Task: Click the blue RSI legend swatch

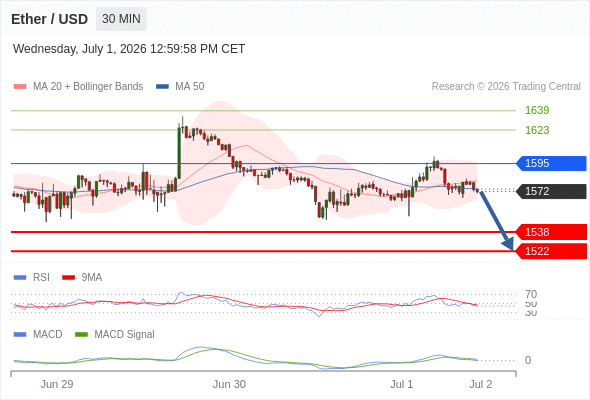Action: [20, 278]
